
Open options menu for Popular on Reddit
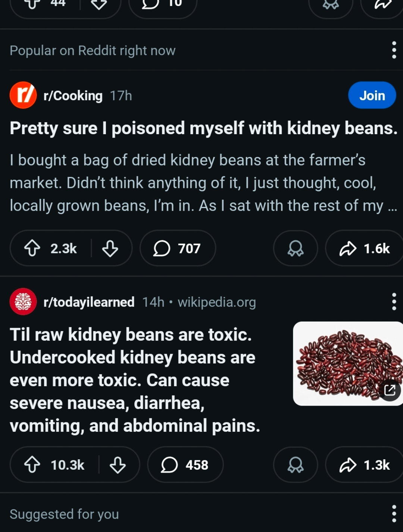coord(394,50)
